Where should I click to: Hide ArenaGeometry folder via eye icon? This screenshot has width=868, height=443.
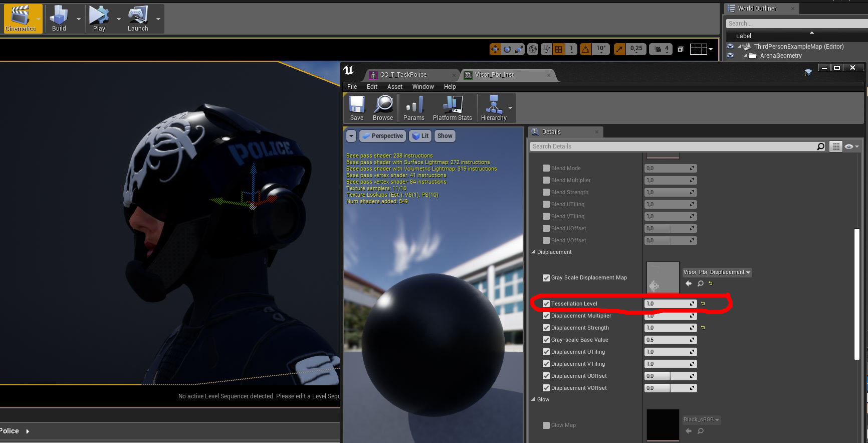point(730,56)
